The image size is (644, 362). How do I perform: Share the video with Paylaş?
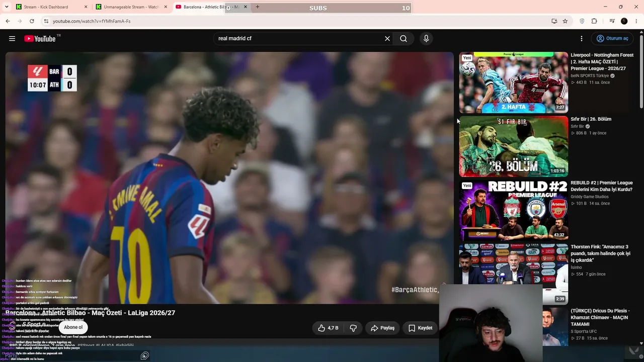tap(383, 328)
